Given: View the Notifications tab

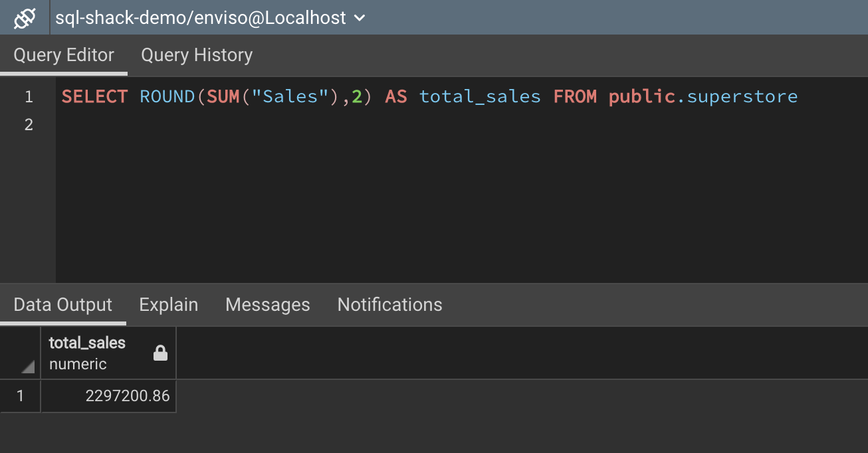Looking at the screenshot, I should click(x=389, y=305).
